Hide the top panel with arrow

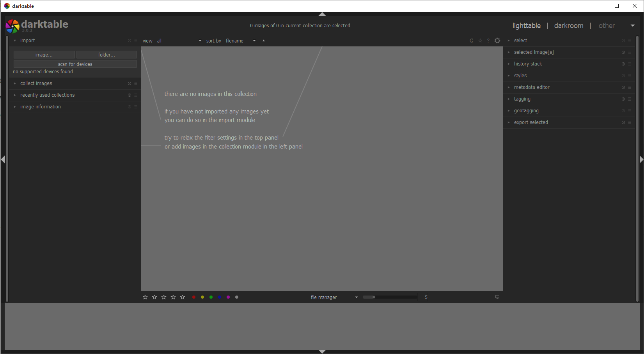pyautogui.click(x=322, y=14)
